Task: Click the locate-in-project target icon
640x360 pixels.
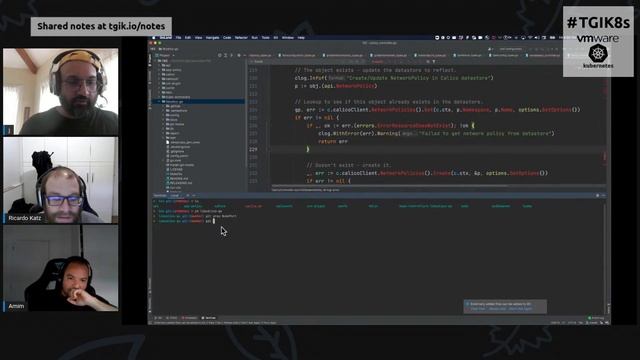Action: 220,55
